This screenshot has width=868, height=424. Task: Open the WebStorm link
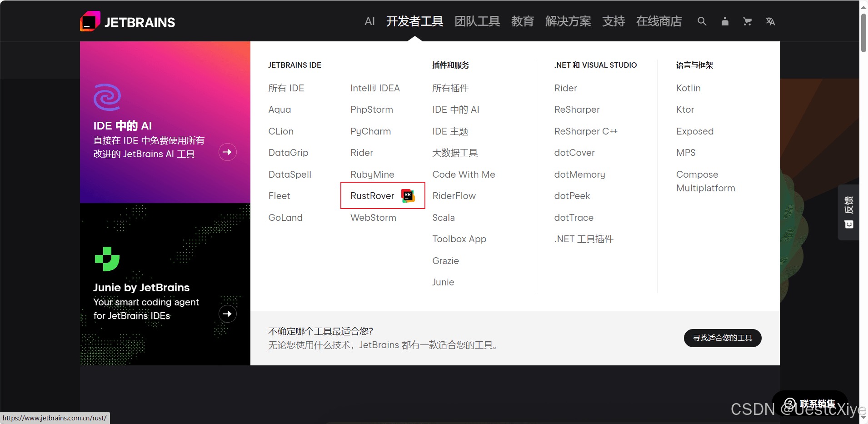373,218
